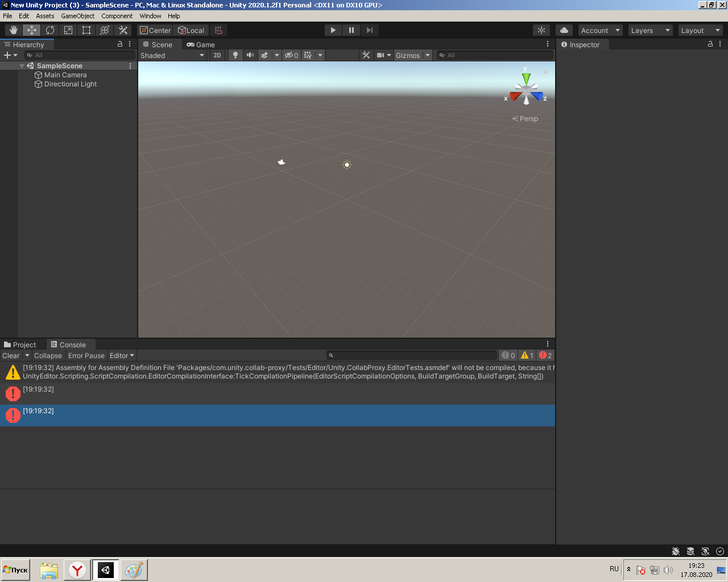The image size is (728, 582).
Task: Toggle scene grid visibility icon
Action: 308,55
